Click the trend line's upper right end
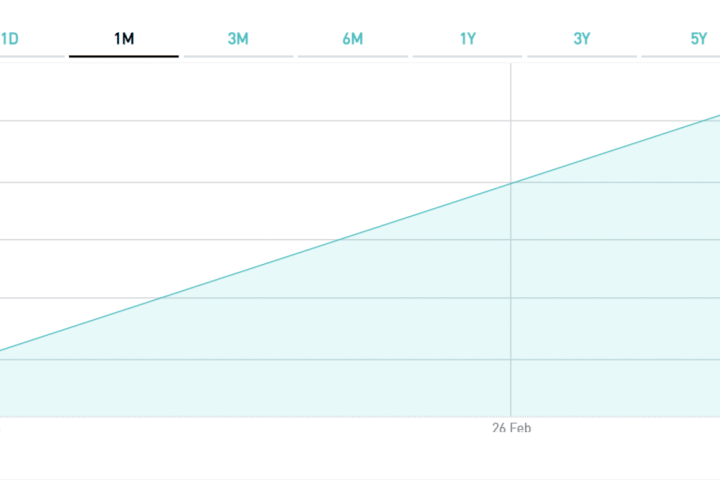Screen dimensions: 720x480 715,117
